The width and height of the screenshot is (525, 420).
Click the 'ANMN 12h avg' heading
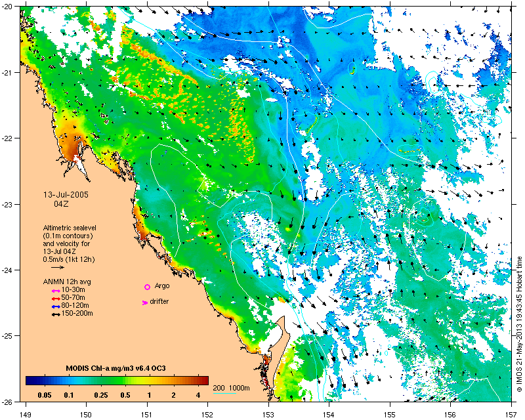coord(67,282)
